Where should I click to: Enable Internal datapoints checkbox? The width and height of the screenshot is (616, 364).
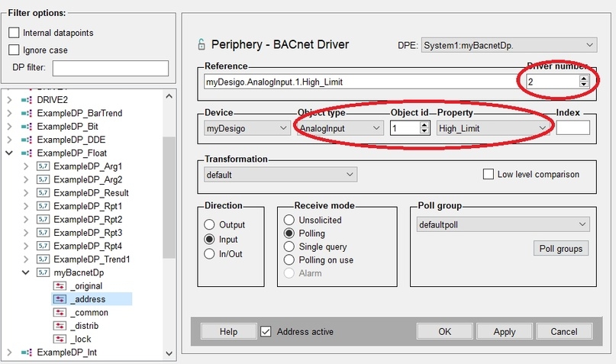pos(14,33)
